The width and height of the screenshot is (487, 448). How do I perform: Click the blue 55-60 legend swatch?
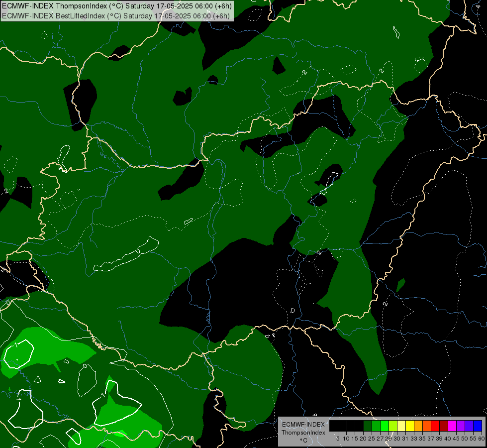[478, 426]
